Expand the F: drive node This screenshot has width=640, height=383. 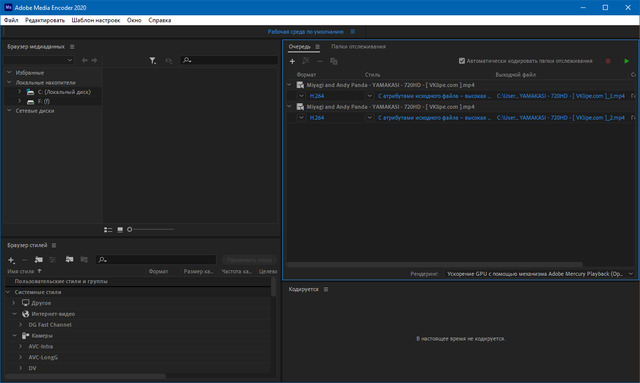[19, 101]
